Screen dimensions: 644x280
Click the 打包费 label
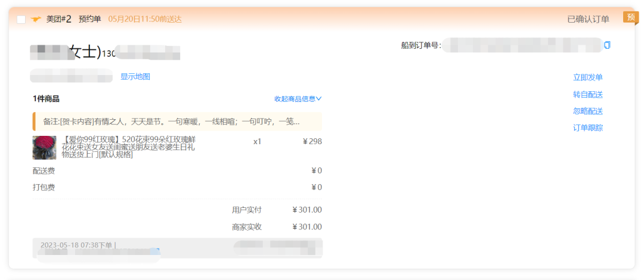coord(44,188)
